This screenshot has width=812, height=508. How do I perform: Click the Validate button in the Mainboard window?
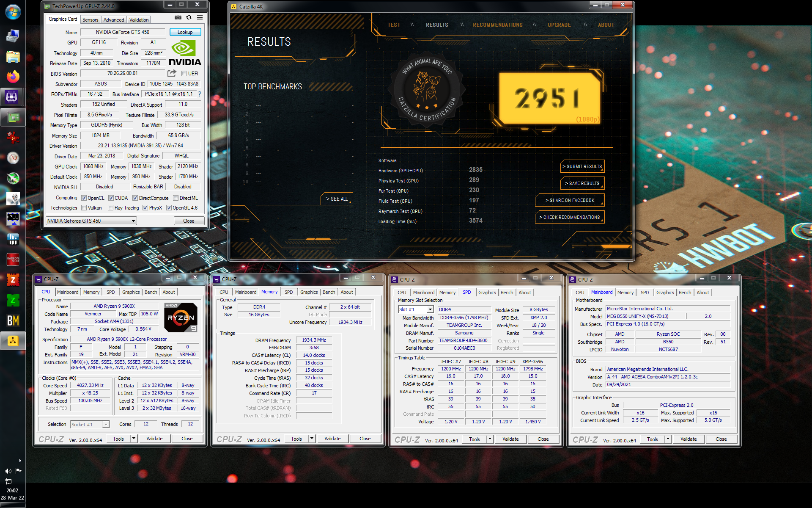coord(689,439)
